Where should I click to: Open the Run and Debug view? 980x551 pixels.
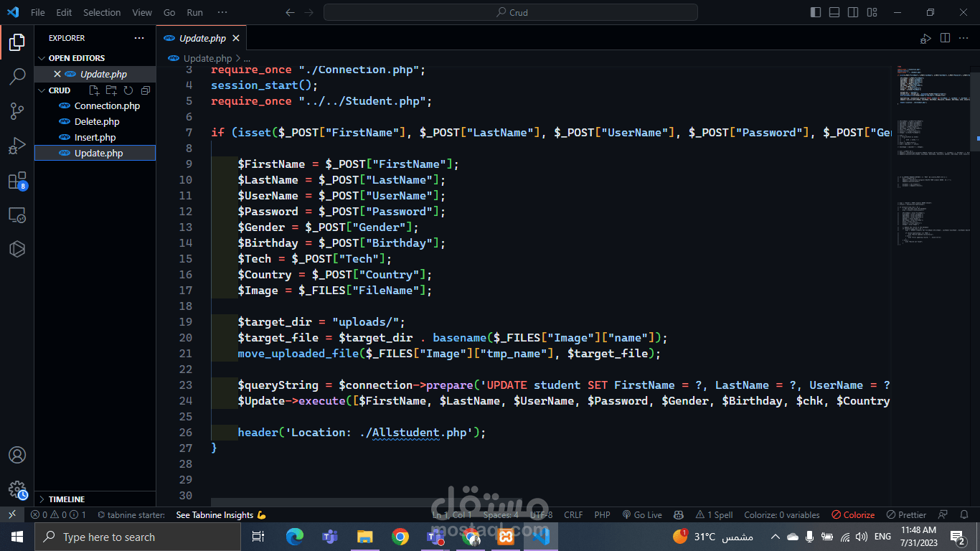(x=17, y=146)
